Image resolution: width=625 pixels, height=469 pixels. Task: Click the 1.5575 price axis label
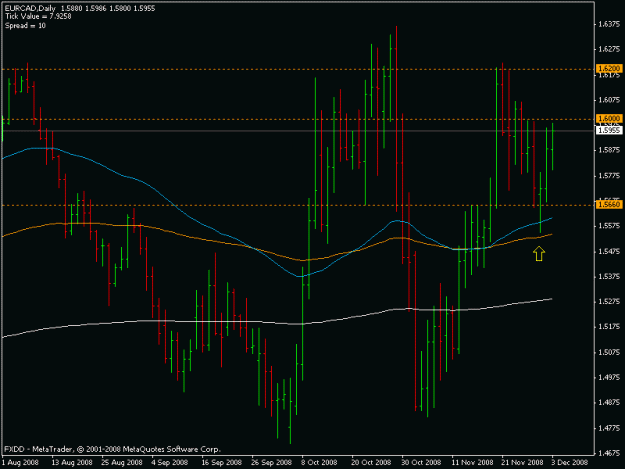click(609, 226)
